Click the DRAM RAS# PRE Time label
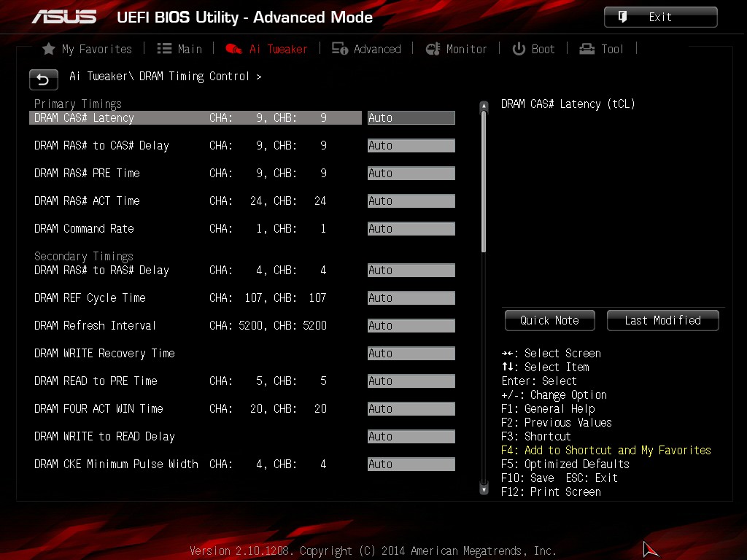 click(x=87, y=173)
